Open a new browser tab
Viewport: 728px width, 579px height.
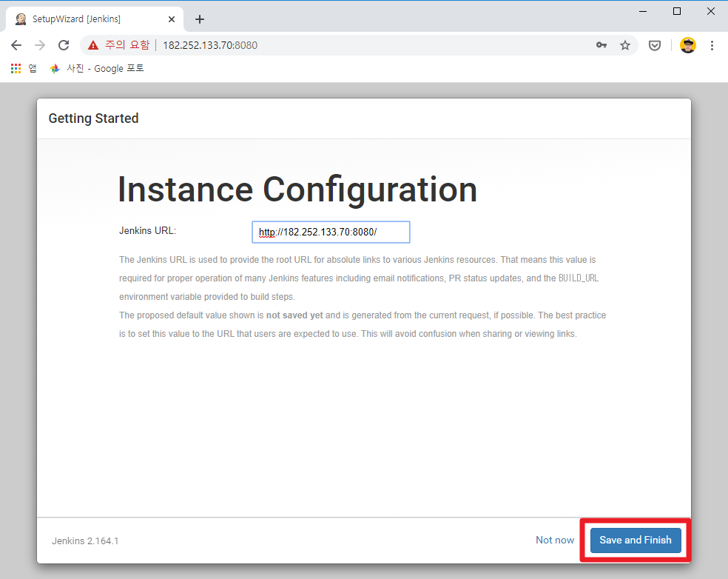pos(199,19)
